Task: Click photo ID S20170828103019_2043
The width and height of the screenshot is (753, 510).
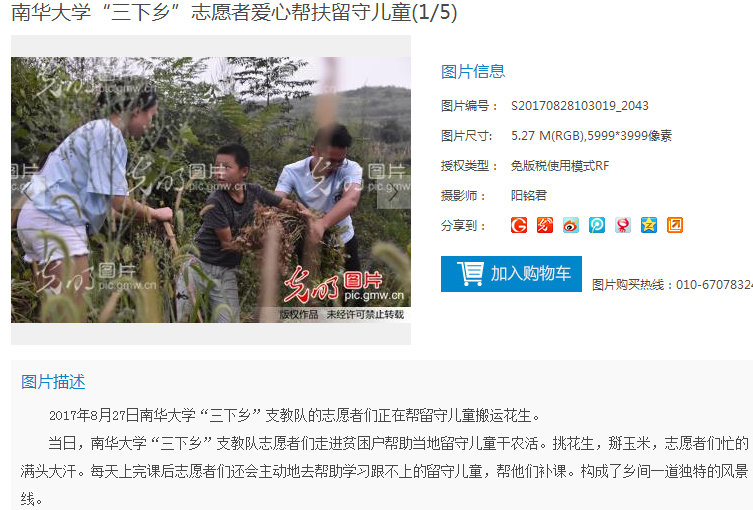Action: pyautogui.click(x=580, y=106)
